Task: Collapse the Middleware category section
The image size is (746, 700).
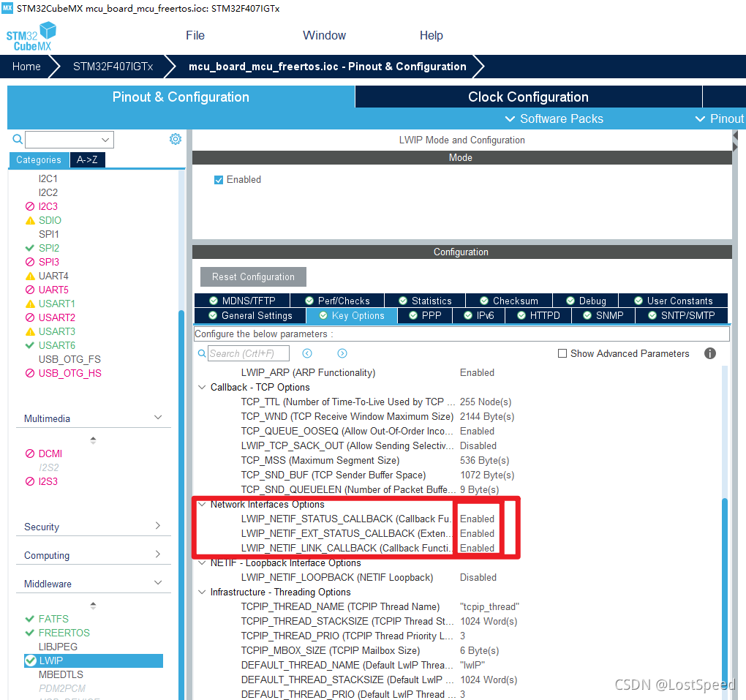Action: click(x=158, y=582)
